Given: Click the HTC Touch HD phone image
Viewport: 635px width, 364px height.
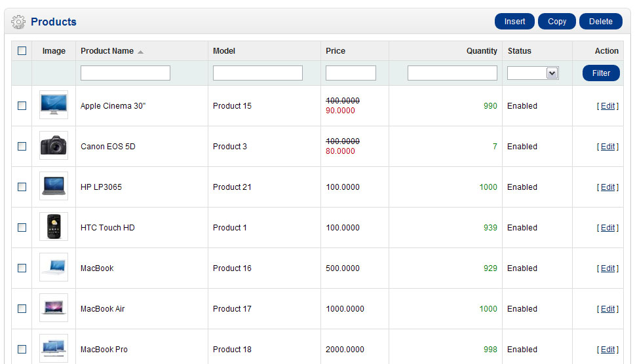Looking at the screenshot, I should pyautogui.click(x=53, y=227).
